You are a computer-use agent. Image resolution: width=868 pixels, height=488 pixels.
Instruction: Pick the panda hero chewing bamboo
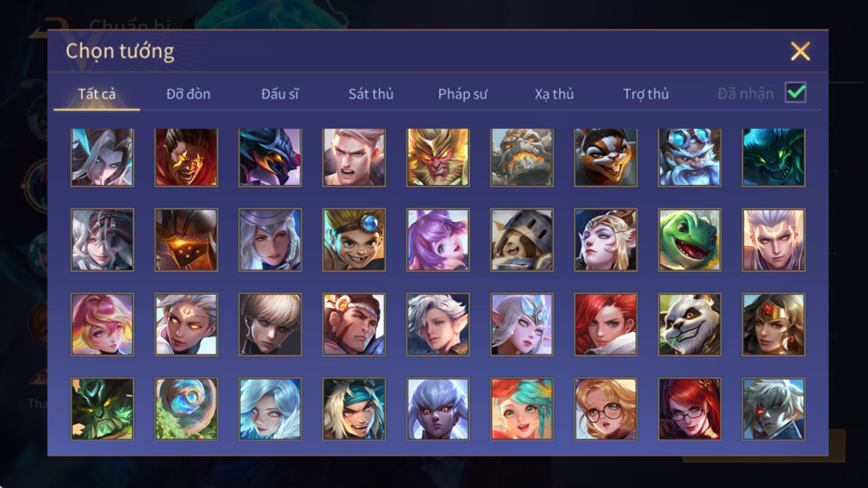(689, 325)
